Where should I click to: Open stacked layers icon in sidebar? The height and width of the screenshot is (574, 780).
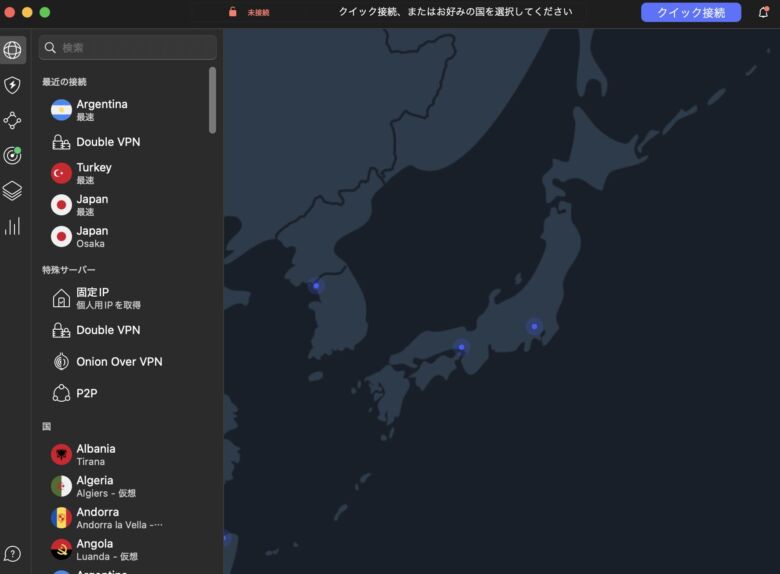pyautogui.click(x=12, y=191)
